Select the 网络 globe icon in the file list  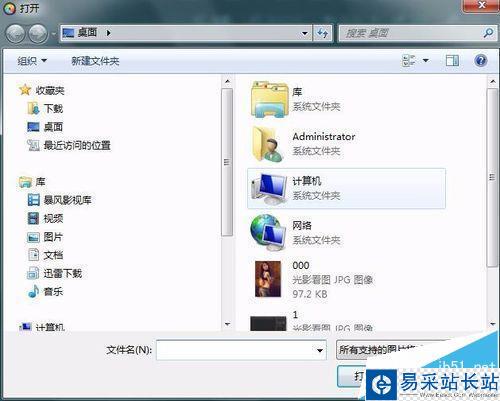pyautogui.click(x=269, y=232)
